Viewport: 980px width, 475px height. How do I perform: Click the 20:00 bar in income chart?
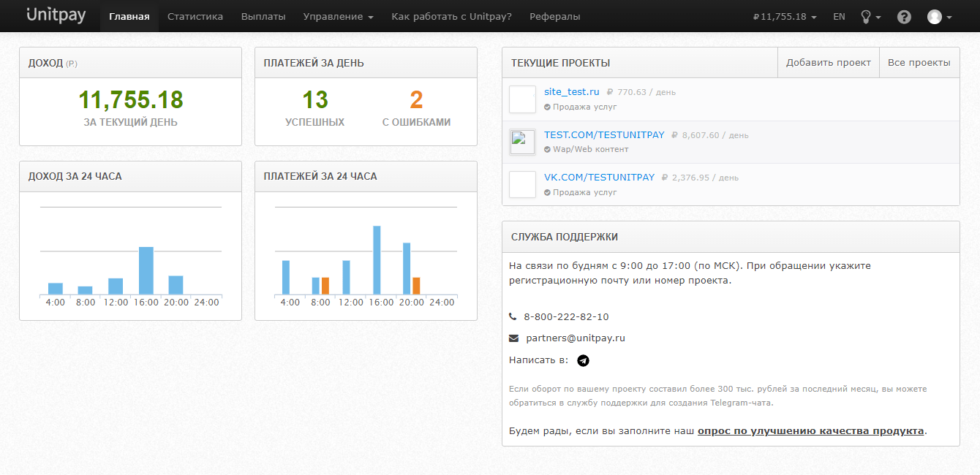176,285
